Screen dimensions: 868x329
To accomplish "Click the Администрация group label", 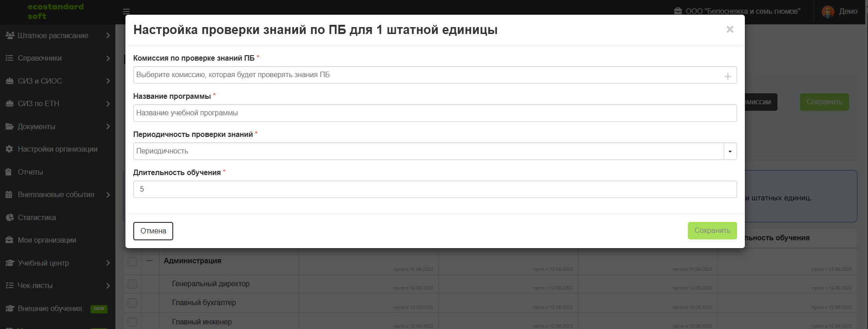I will point(193,261).
